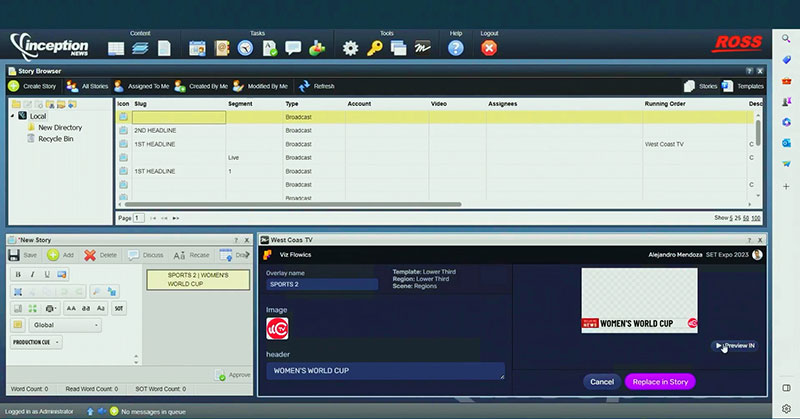Go to the next page arrow
Viewport: 800px width, 419px height.
point(176,218)
